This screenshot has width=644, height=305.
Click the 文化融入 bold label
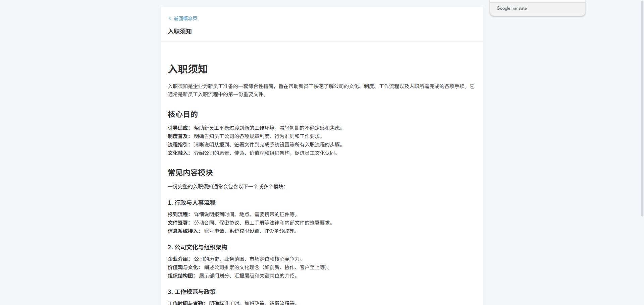click(x=179, y=153)
